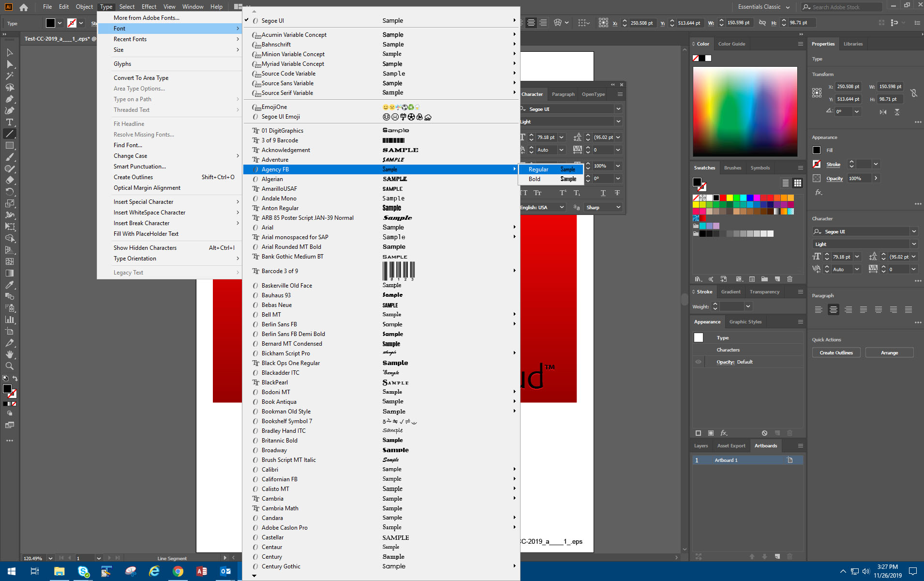The height and width of the screenshot is (581, 924).
Task: Pick a color from the color spectrum
Action: (745, 111)
